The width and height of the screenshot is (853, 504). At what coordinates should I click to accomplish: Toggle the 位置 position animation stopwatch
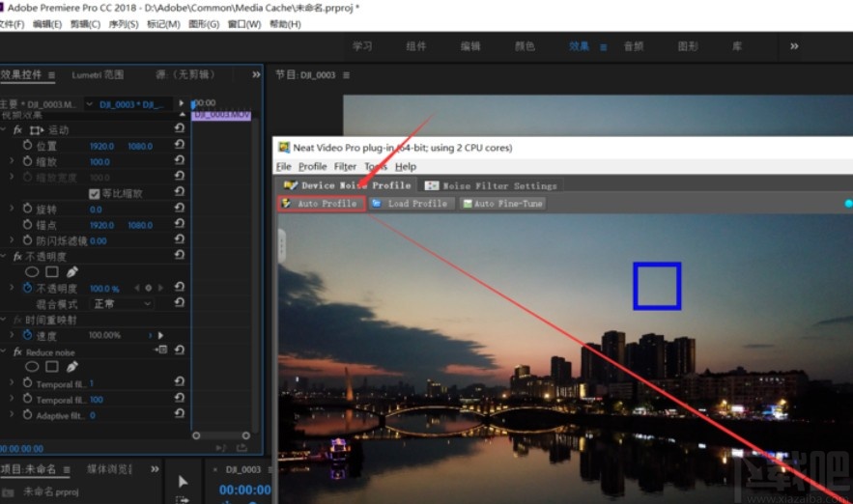pyautogui.click(x=27, y=146)
